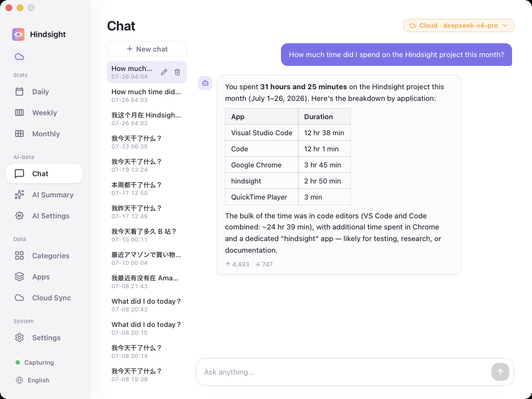This screenshot has height=399, width=532.
Task: Open Daily stats calendar icon
Action: (19, 91)
